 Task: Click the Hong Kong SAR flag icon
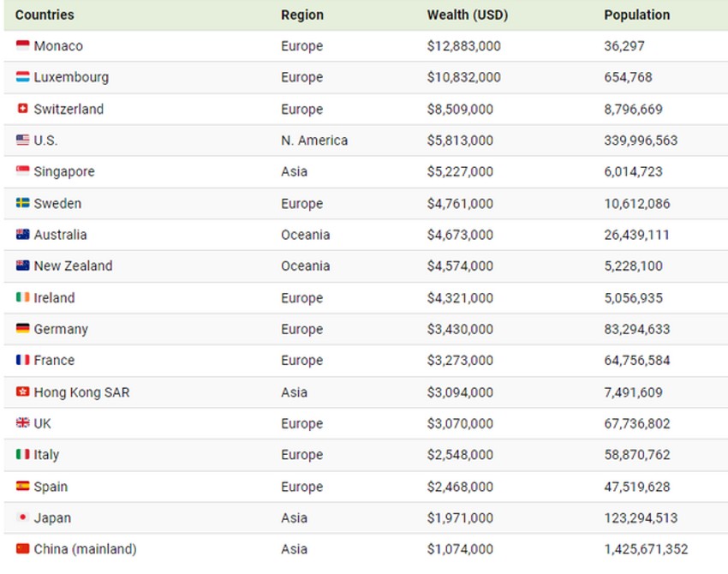(x=22, y=392)
